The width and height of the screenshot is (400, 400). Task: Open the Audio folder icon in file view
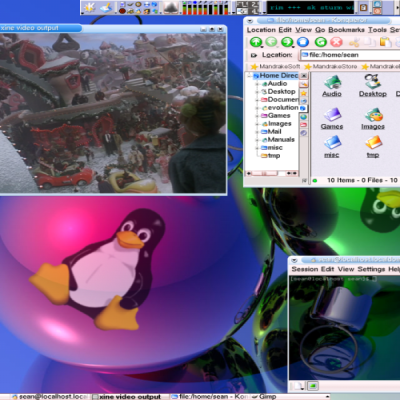[332, 86]
